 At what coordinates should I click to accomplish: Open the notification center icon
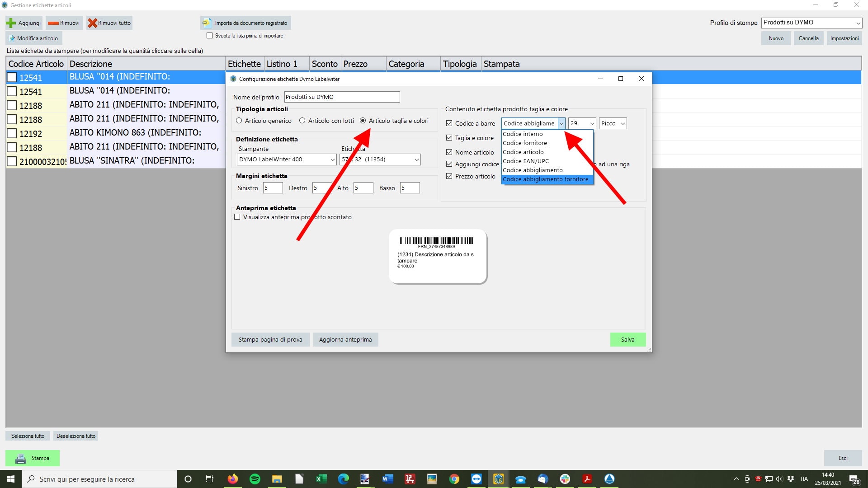[854, 479]
